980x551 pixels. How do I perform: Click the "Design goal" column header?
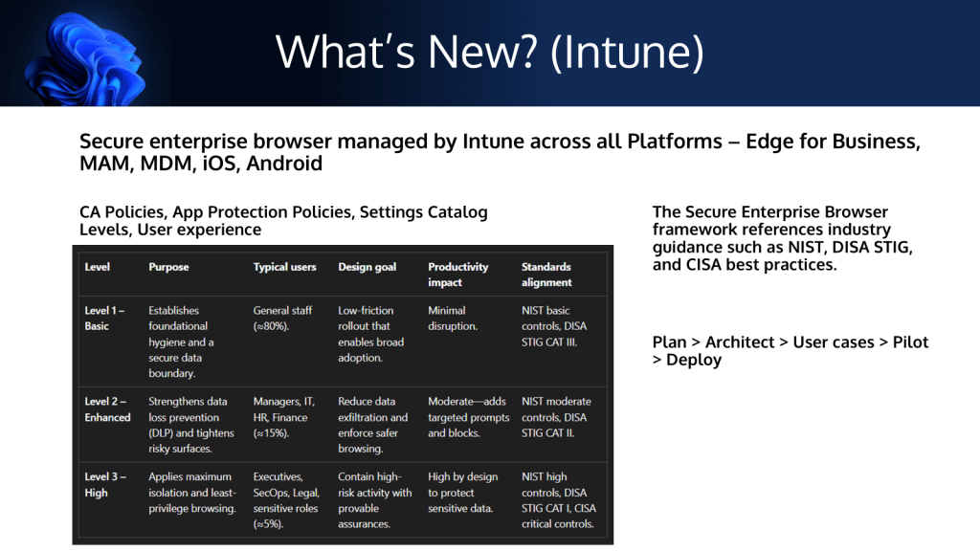(367, 267)
